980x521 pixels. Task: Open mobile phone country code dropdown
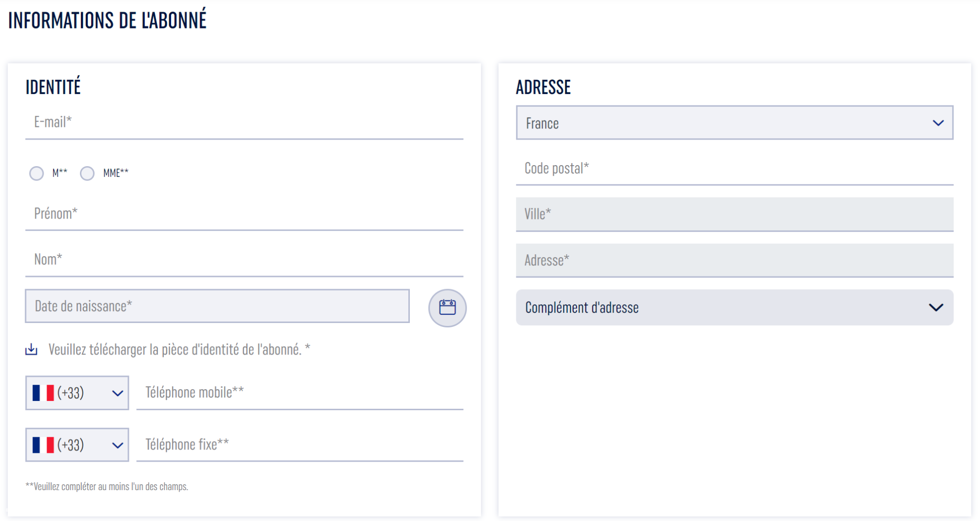coord(77,393)
